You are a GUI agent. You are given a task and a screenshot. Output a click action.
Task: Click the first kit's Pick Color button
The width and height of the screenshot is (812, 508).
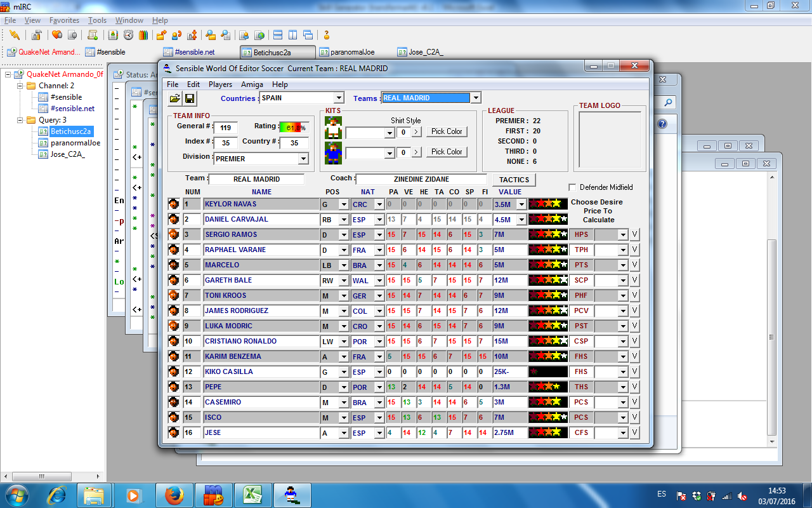point(447,131)
